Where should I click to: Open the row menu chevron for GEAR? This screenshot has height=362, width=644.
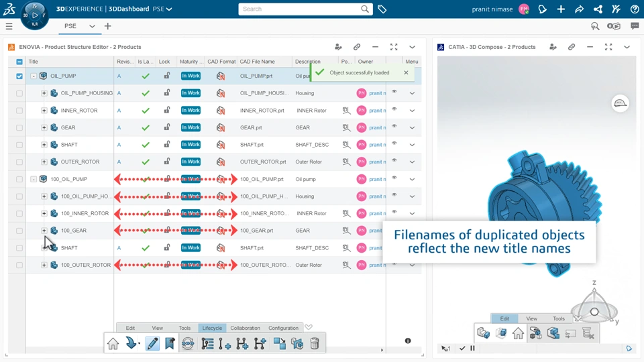coord(412,127)
